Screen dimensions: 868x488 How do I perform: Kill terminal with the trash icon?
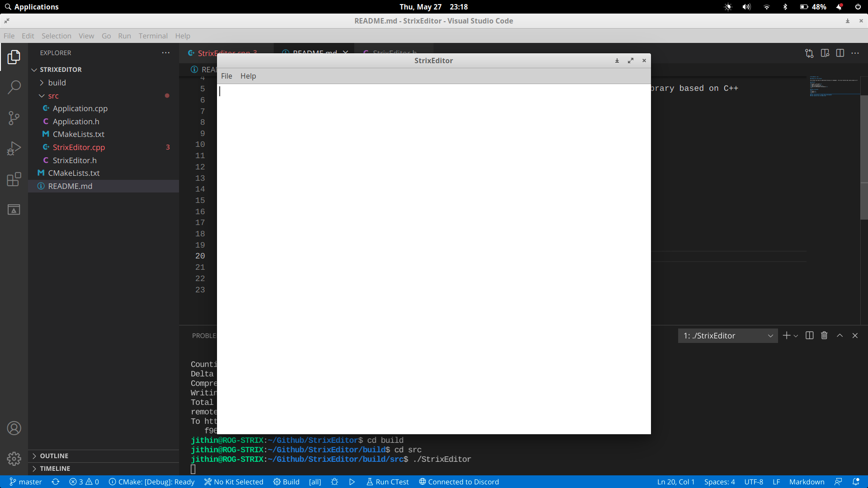824,335
